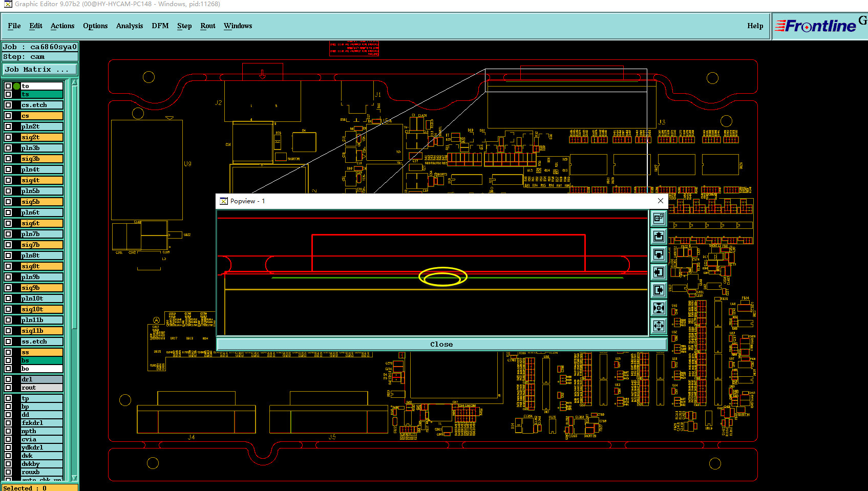The image size is (868, 491).
Task: Toggle the checkbox for layer 'cs.etch'
Action: 8,105
